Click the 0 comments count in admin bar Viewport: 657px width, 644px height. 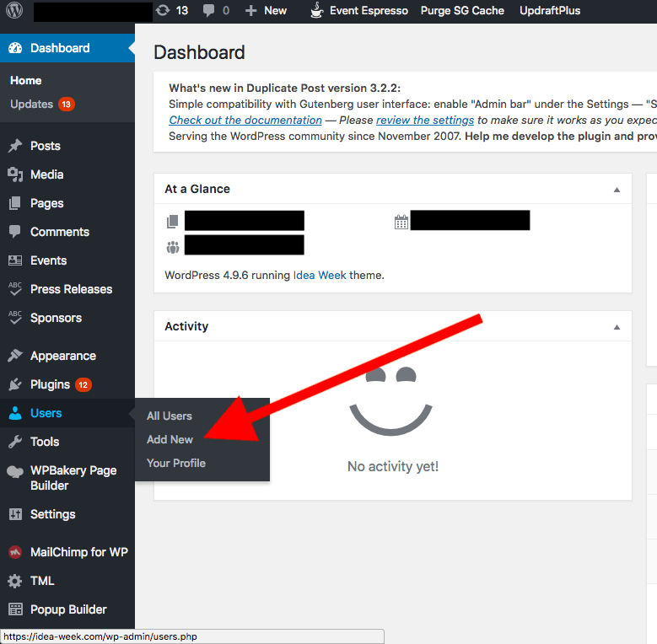(x=226, y=10)
